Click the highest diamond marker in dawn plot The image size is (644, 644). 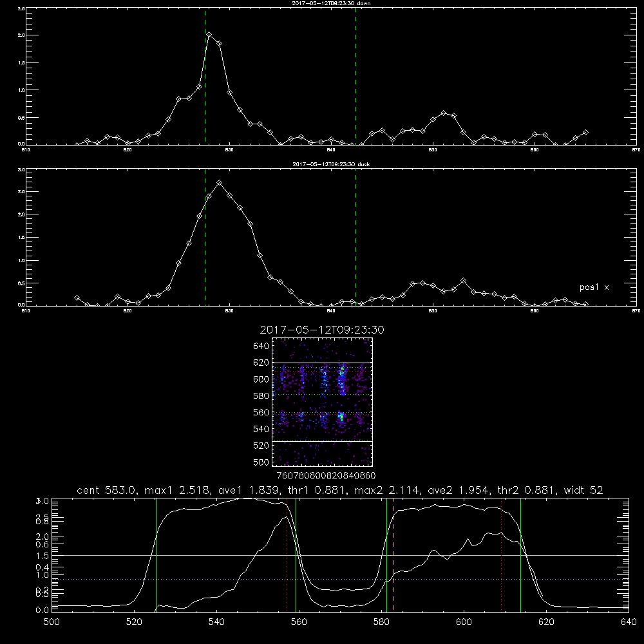pos(209,35)
